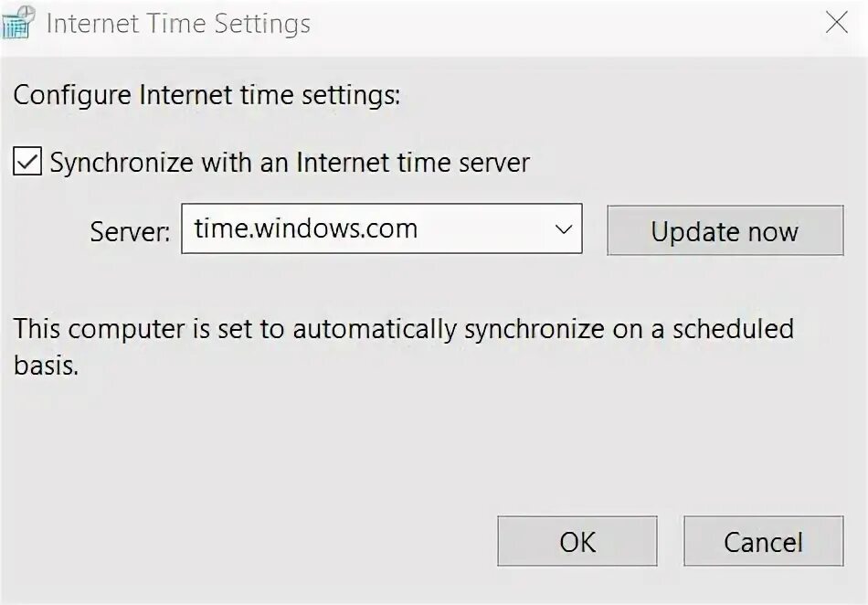Click the word basis in status text
Viewport: 868px width, 605px height.
tap(46, 366)
